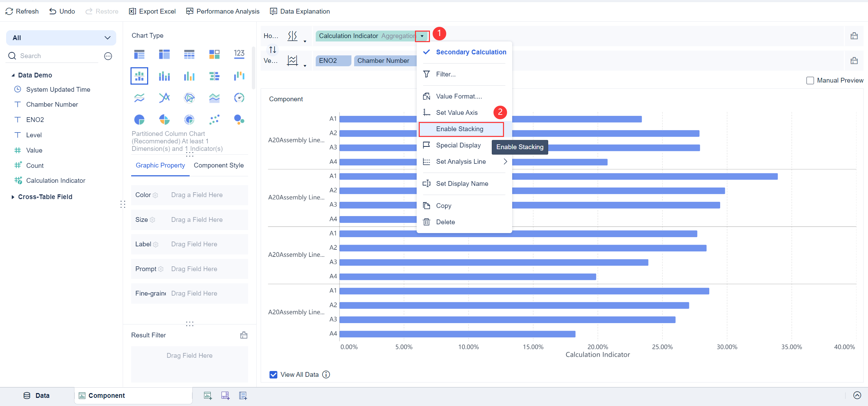
Task: Click Result Filter clear icon
Action: pos(244,335)
